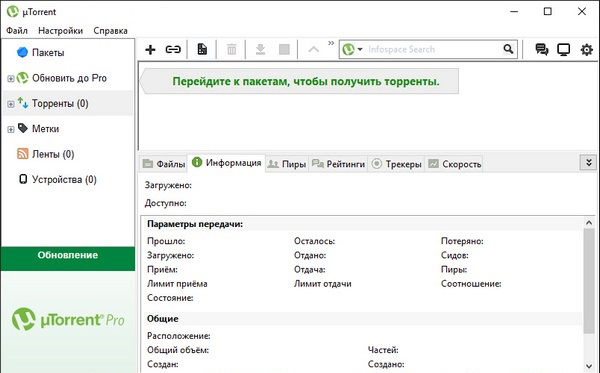Screen dimensions: 600x373
Task: Click the info panel scrollbar down arrow
Action: tap(589, 366)
